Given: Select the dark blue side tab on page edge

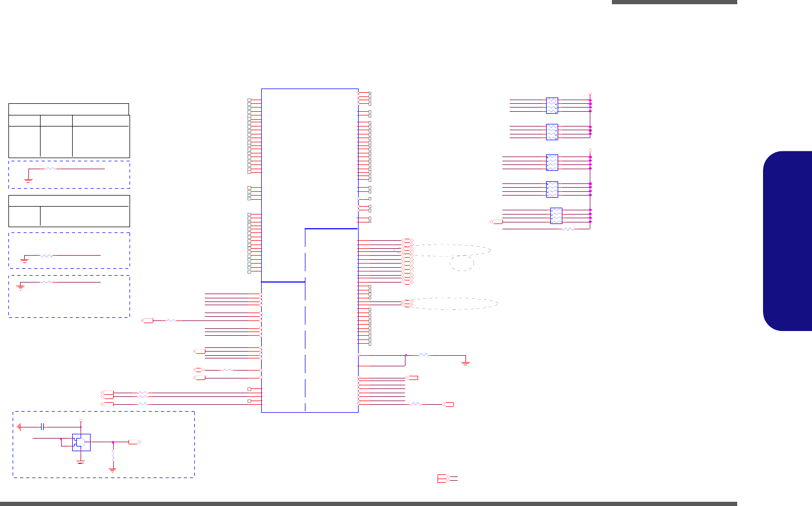Looking at the screenshot, I should tap(787, 241).
